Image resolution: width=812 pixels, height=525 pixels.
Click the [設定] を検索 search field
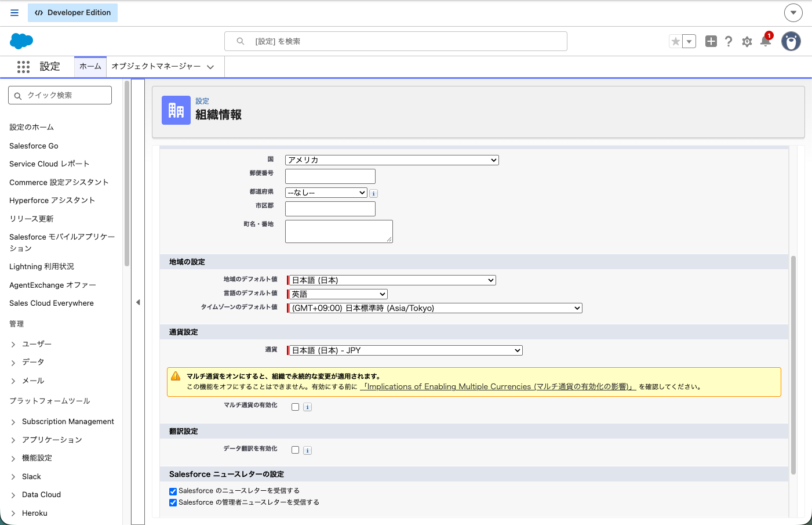pyautogui.click(x=396, y=41)
